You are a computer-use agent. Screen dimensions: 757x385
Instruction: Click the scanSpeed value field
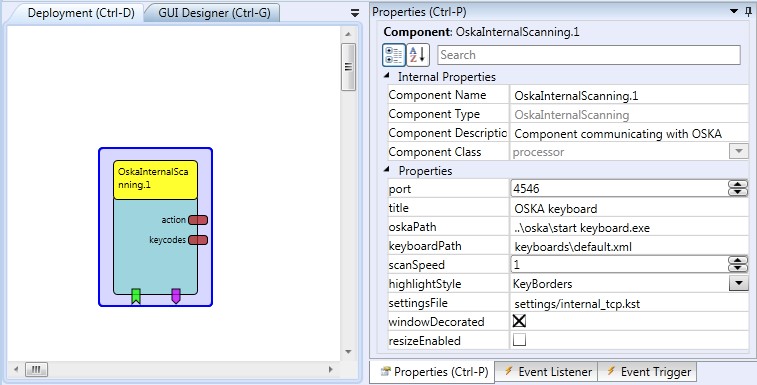619,264
